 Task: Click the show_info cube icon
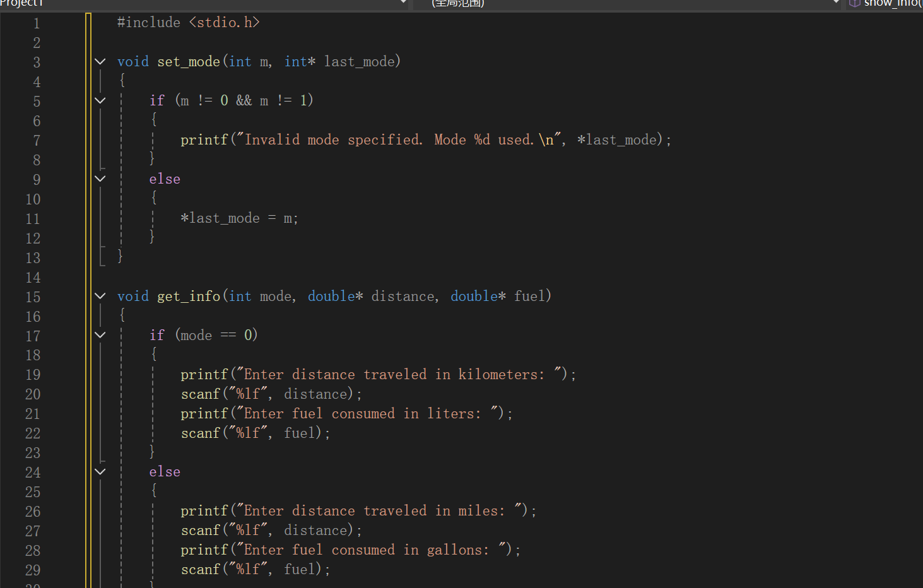(855, 3)
